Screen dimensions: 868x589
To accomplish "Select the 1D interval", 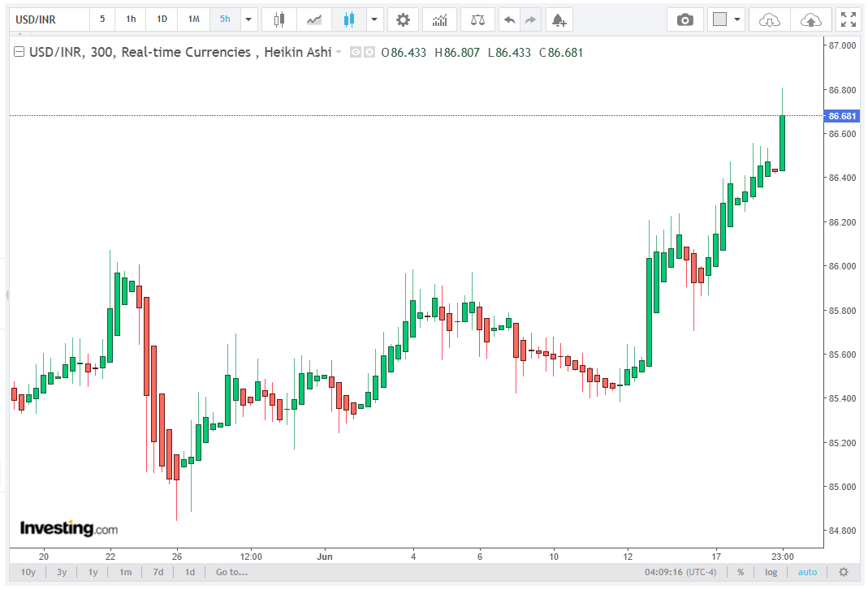I will click(162, 19).
